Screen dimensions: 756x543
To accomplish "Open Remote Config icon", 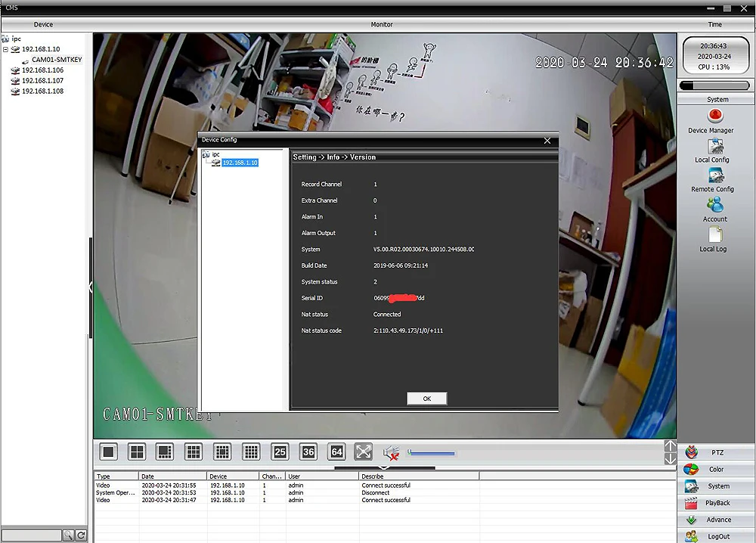I will pos(715,175).
